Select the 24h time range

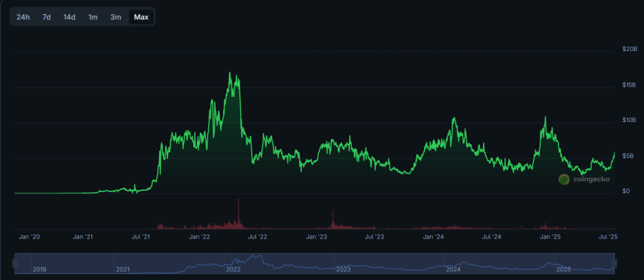tap(23, 17)
